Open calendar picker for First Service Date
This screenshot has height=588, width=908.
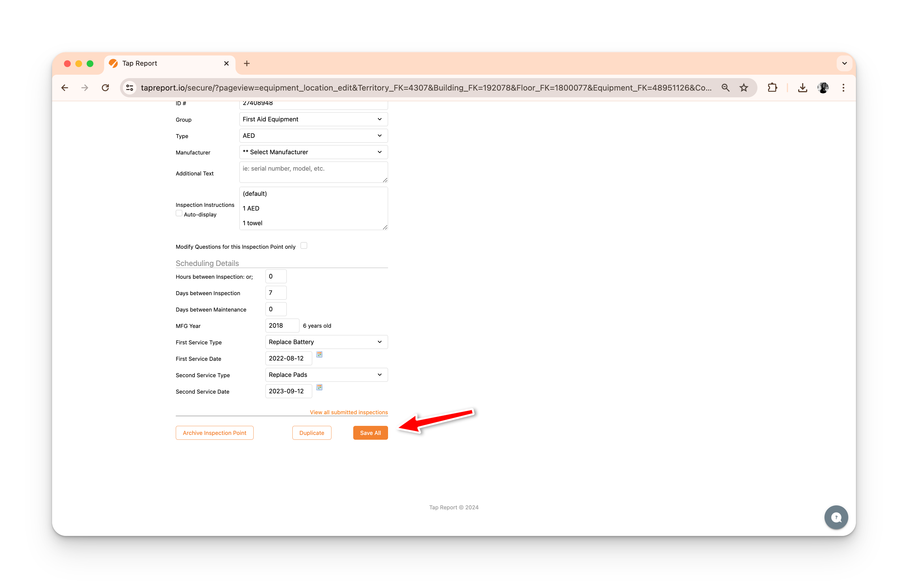(319, 355)
